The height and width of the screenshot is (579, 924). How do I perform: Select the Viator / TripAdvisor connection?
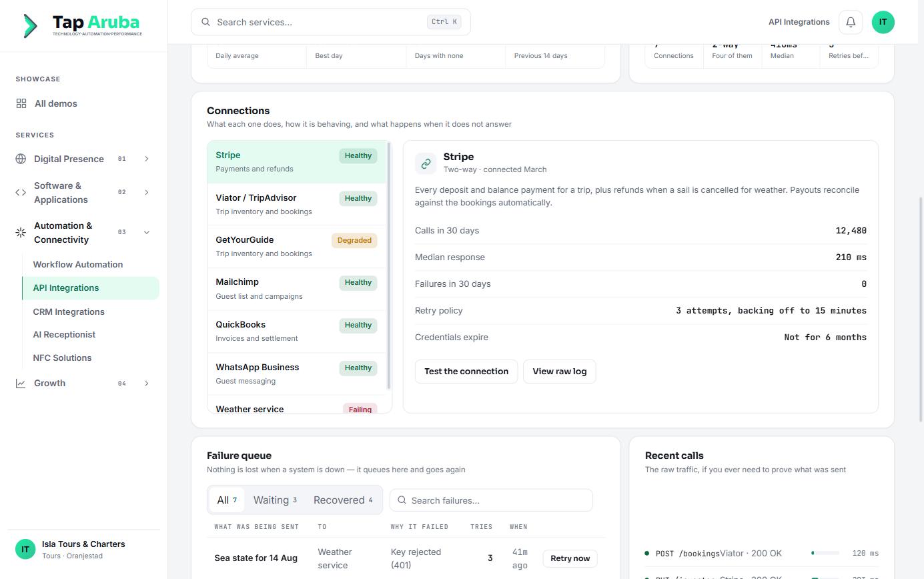296,204
